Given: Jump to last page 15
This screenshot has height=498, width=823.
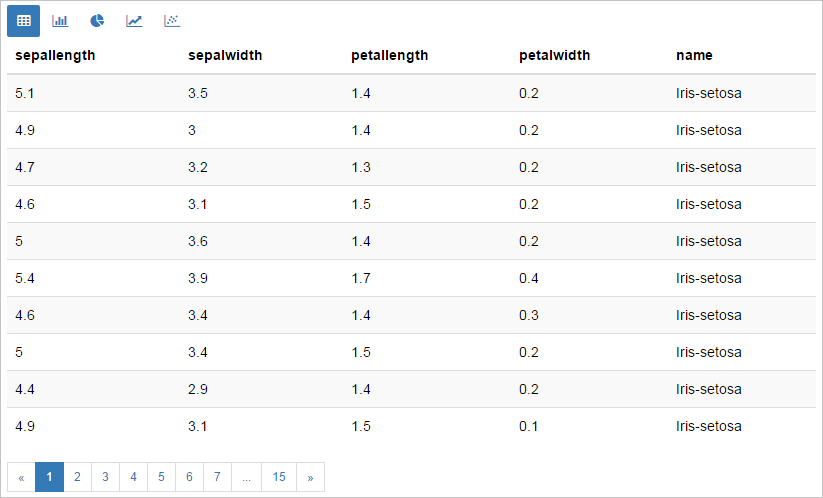Looking at the screenshot, I should pos(279,477).
